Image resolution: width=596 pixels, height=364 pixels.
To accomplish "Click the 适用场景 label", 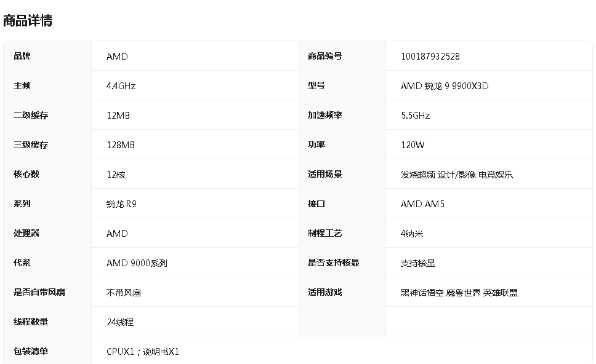I will click(x=325, y=174).
